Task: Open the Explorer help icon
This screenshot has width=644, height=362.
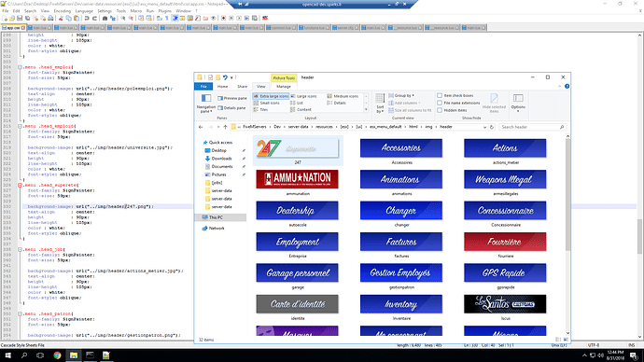Action: (567, 86)
